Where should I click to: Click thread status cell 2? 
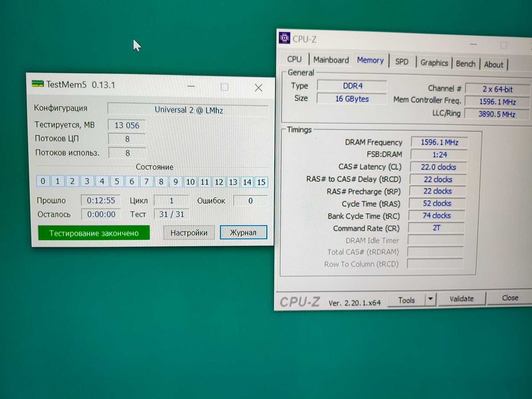coord(72,181)
